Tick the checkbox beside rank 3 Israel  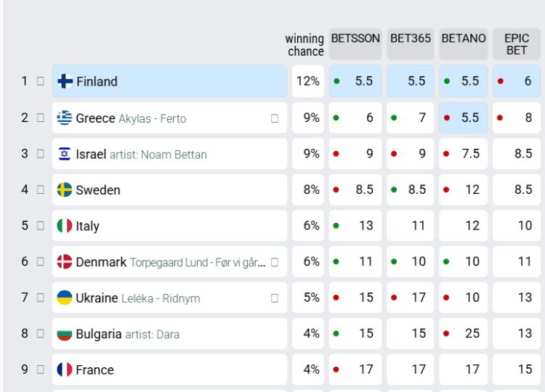tap(41, 154)
